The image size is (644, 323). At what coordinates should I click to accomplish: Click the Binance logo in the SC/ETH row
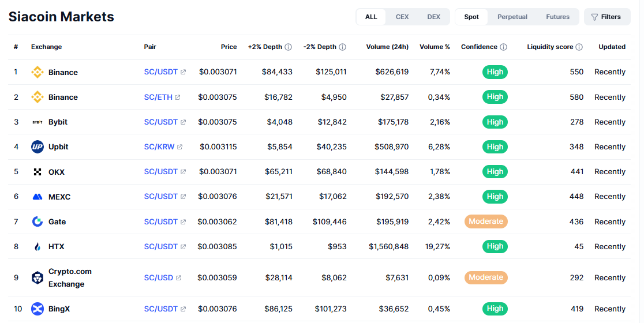[x=38, y=97]
